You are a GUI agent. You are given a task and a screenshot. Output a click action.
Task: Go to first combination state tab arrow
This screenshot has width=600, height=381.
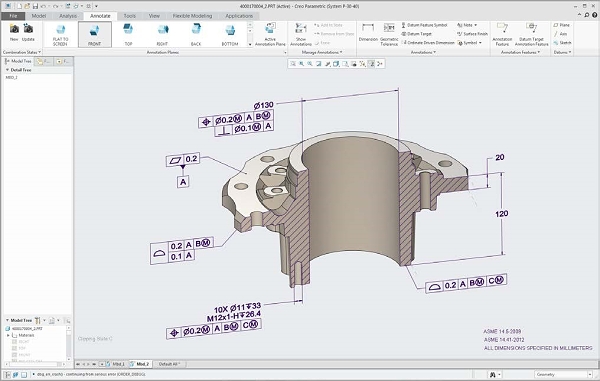pyautogui.click(x=78, y=364)
